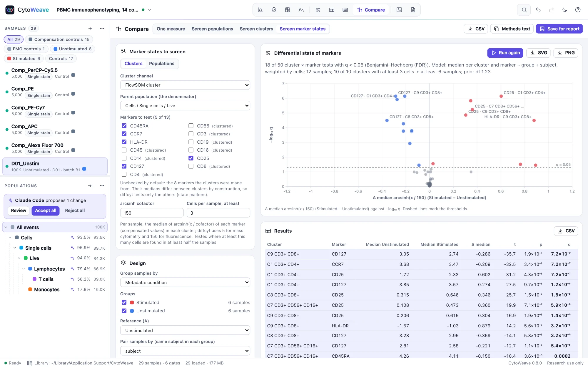Open the gating plot view icon
Image resolution: width=588 pixels, height=368 pixels.
tap(260, 10)
